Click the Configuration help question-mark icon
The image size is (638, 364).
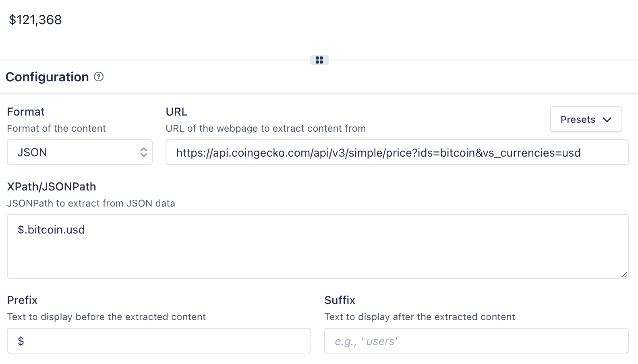pos(99,77)
